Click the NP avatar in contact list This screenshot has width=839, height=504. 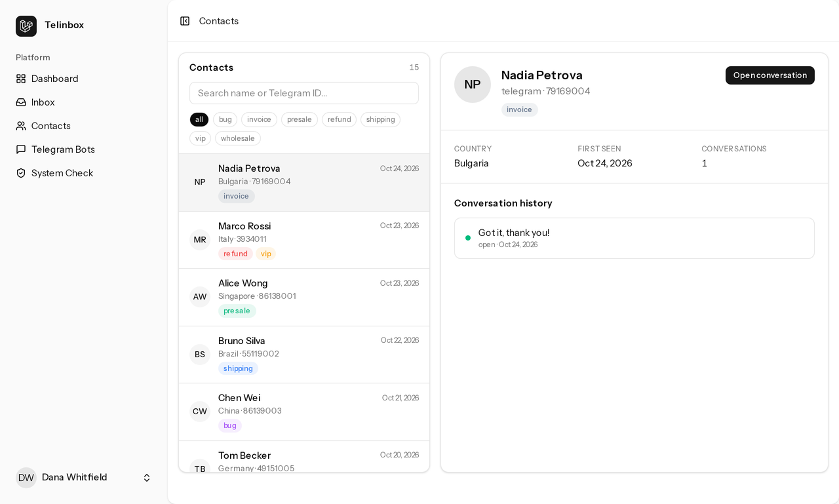click(200, 182)
